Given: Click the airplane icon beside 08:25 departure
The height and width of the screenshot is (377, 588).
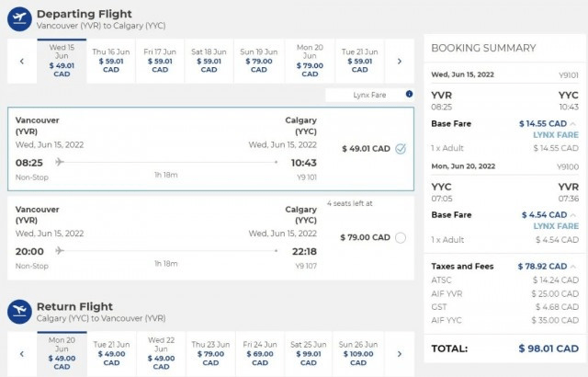Looking at the screenshot, I should click(60, 162).
